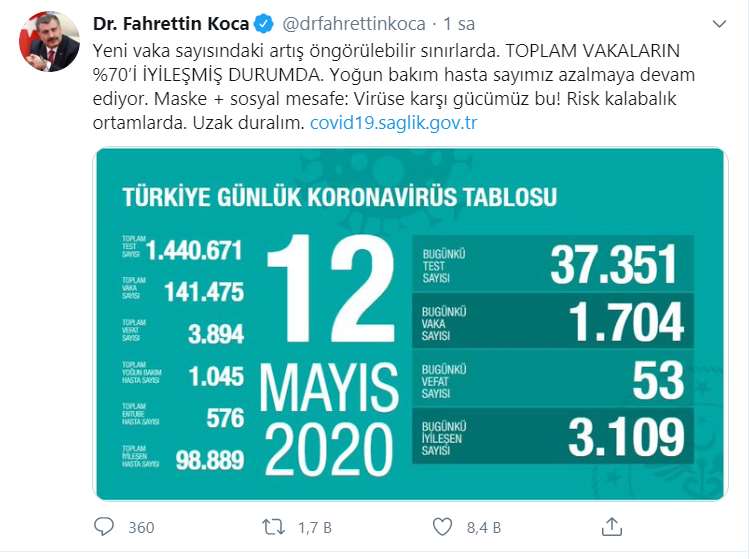This screenshot has width=749, height=559.
Task: Click the reply speech bubble icon
Action: tap(106, 526)
